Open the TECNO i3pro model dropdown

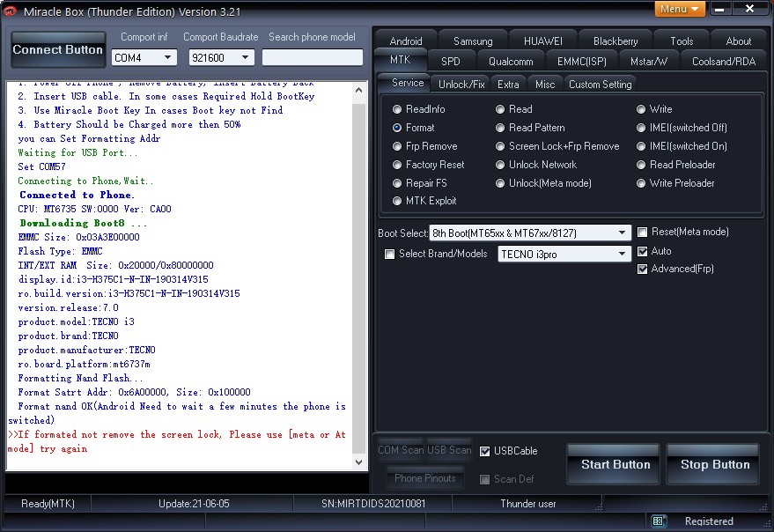564,254
